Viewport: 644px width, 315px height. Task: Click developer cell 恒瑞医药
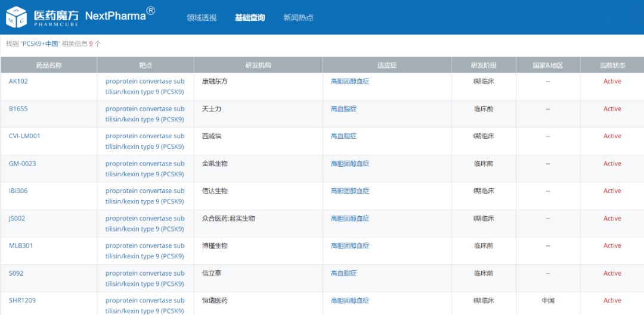coord(215,300)
